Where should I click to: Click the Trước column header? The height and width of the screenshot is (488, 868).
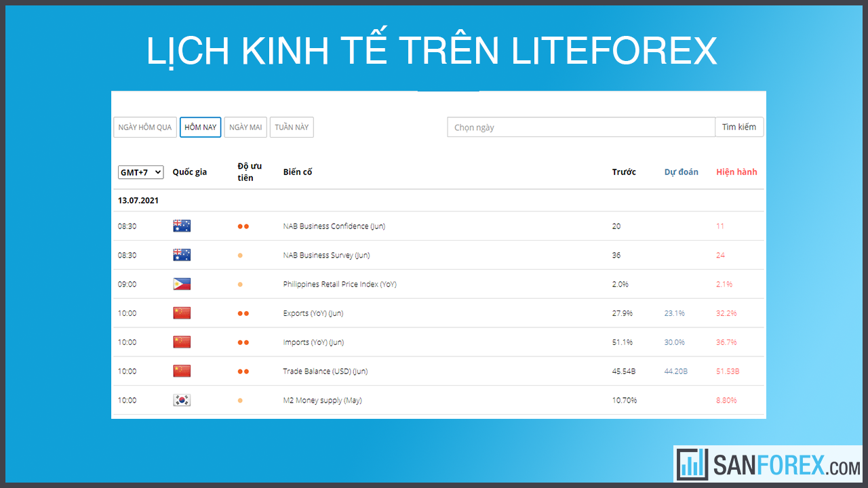click(624, 172)
